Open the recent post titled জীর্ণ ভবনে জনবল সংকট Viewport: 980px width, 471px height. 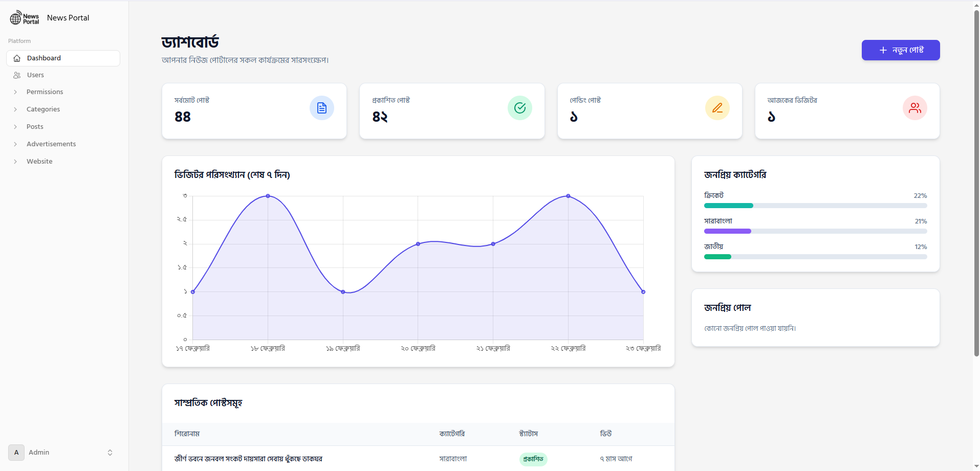(x=248, y=459)
